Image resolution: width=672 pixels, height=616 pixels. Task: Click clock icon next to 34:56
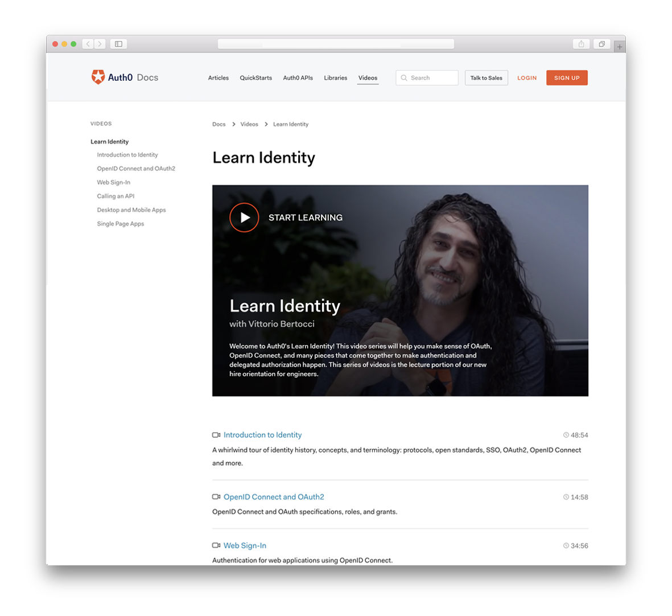[566, 546]
